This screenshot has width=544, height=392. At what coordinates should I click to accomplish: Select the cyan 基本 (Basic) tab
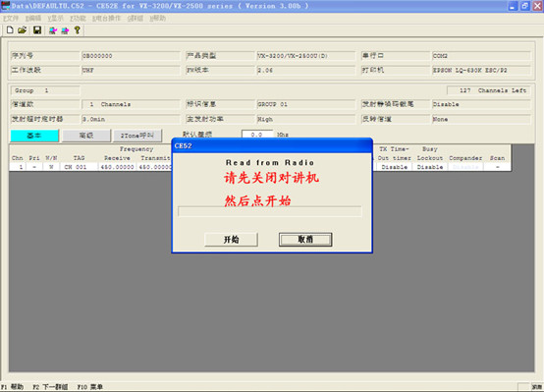(x=34, y=136)
